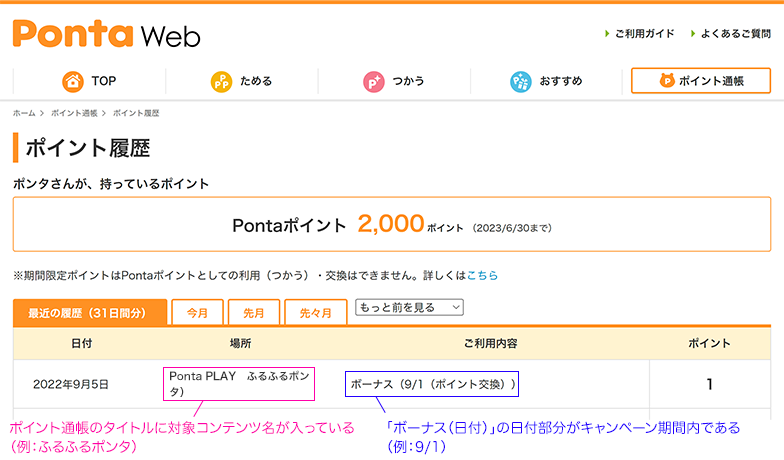This screenshot has width=784, height=460.
Task: Click the 2,000 point balance
Action: point(391,224)
